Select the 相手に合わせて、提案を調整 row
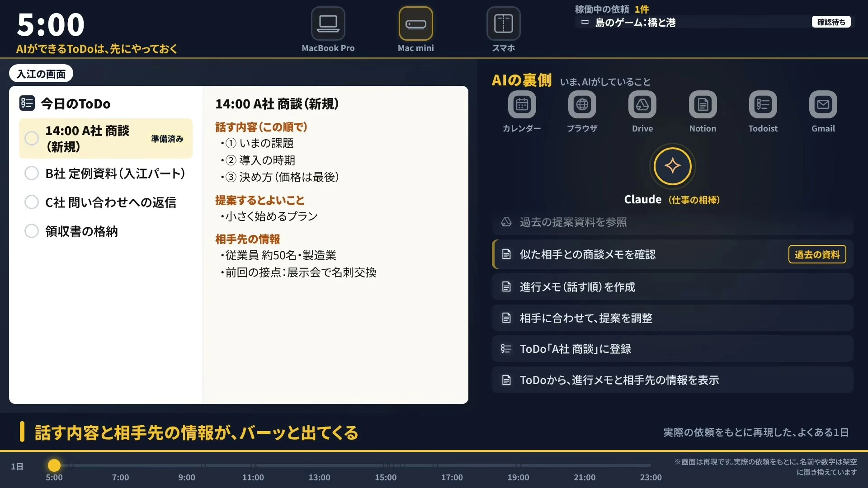Screen dimensions: 868x488 click(x=672, y=318)
